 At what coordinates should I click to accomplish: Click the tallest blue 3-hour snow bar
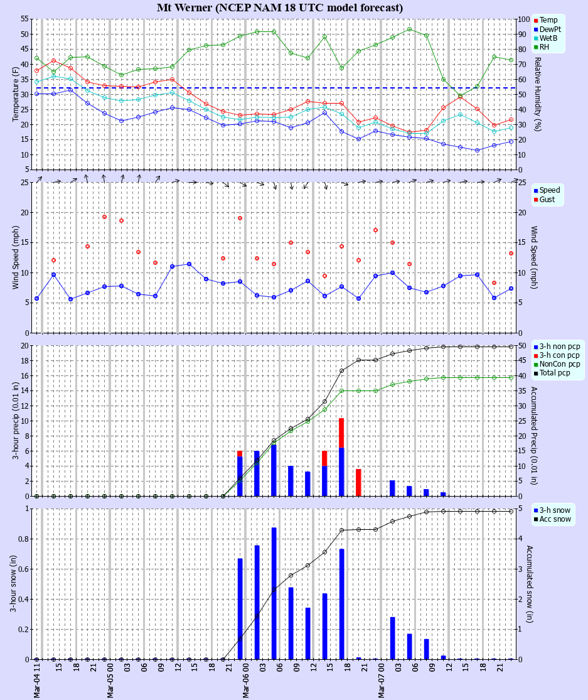click(274, 593)
